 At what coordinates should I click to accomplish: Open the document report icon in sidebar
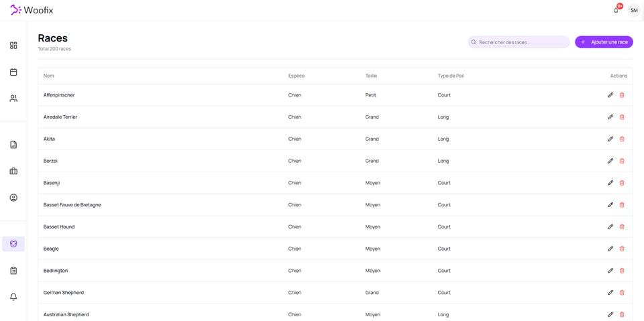tap(13, 145)
